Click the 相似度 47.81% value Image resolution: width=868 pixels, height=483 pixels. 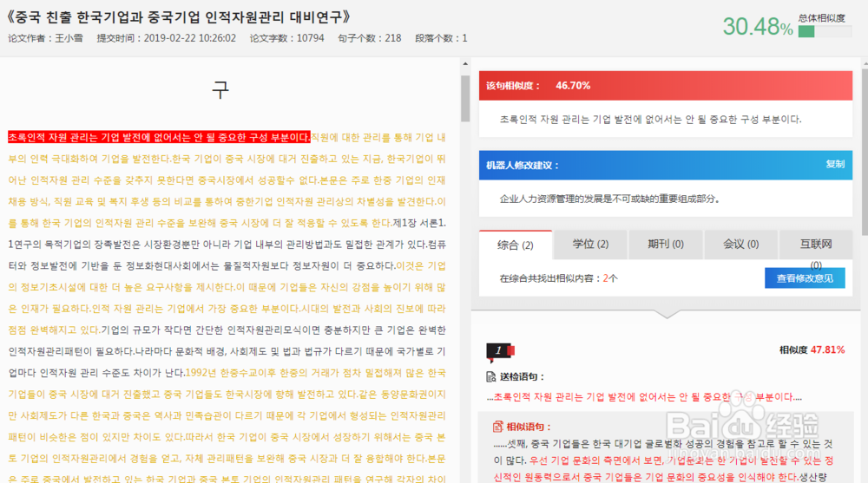812,349
